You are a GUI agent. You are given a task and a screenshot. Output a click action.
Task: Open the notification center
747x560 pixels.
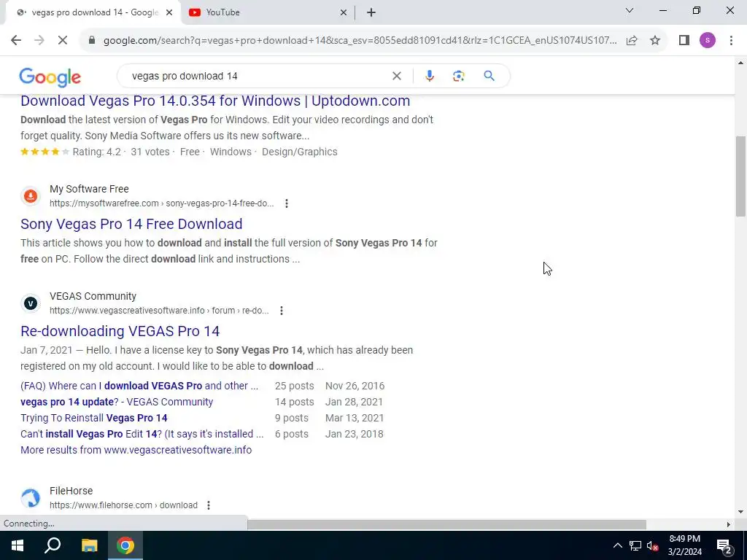724,545
